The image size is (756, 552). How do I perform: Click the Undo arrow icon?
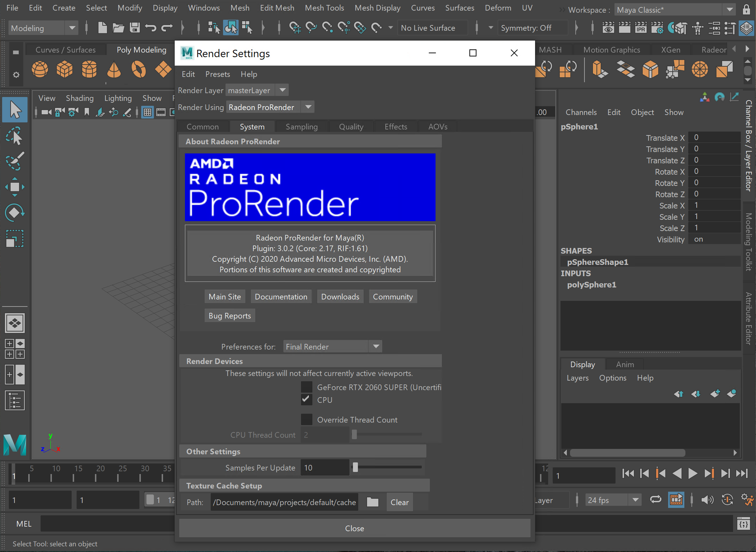[x=151, y=28]
